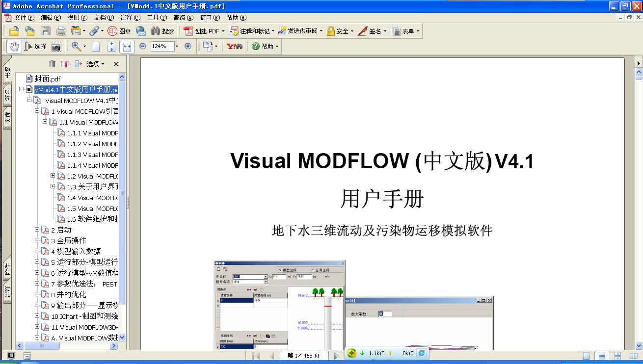Viewport: 643px width, 364px height.
Task: Switch to the 书签 bookmarks side tab
Action: pyautogui.click(x=7, y=73)
